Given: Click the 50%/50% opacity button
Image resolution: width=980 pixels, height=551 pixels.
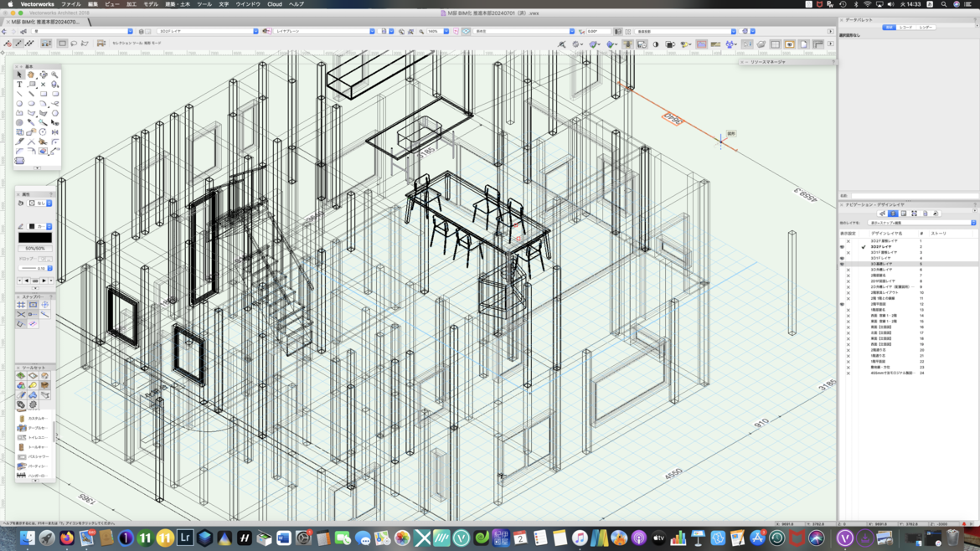Looking at the screenshot, I should click(x=35, y=249).
